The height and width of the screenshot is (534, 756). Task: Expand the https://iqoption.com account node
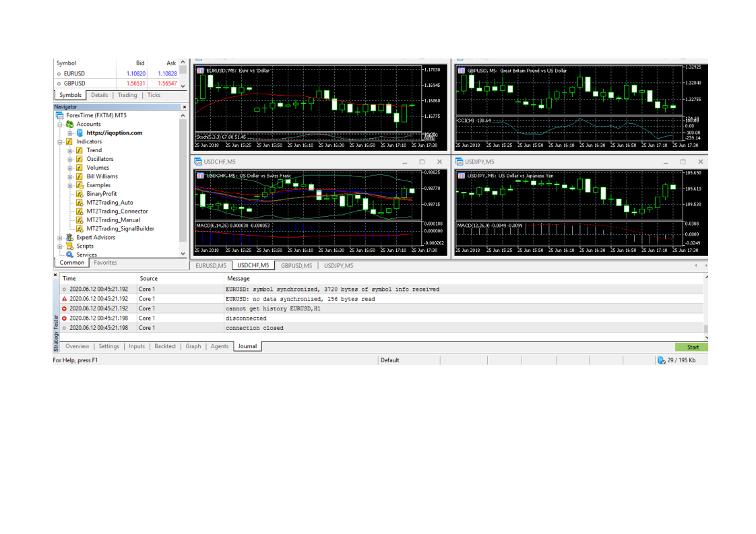pyautogui.click(x=70, y=133)
